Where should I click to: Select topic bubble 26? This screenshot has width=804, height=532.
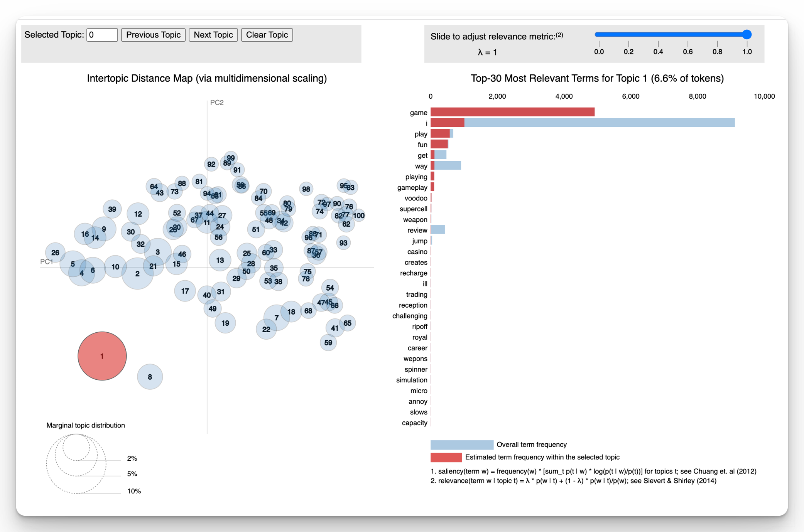55,253
